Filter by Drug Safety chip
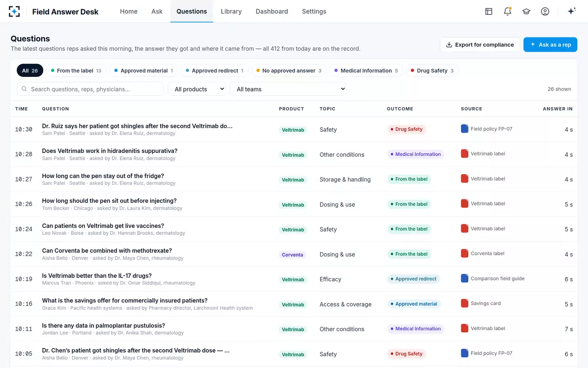 432,70
